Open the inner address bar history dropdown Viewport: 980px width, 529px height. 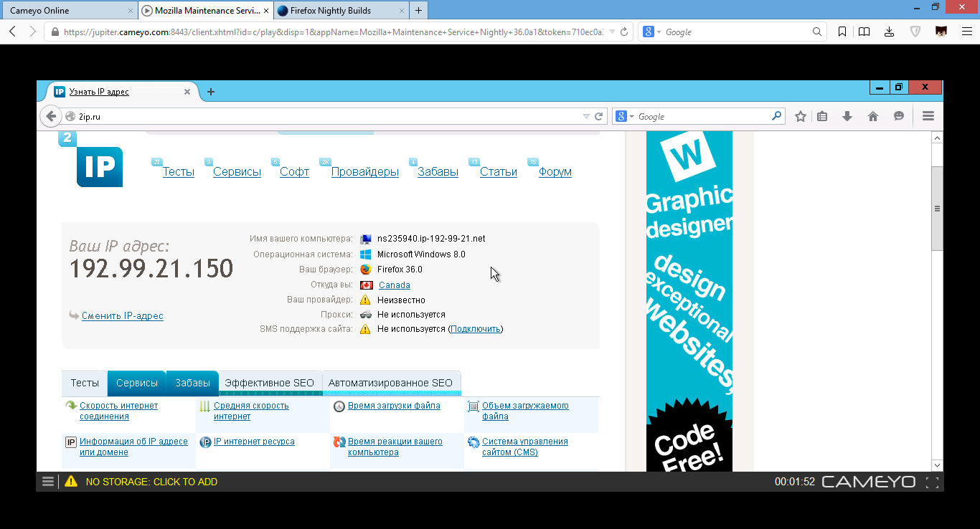tap(586, 116)
